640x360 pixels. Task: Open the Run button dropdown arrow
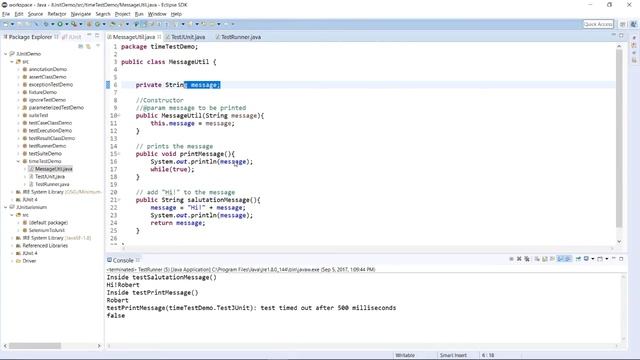pyautogui.click(x=67, y=24)
